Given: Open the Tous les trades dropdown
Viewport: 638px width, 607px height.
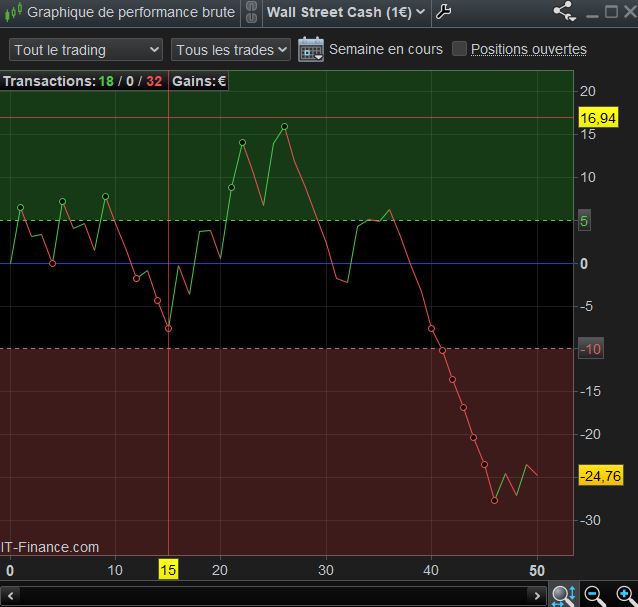Looking at the screenshot, I should (x=231, y=50).
